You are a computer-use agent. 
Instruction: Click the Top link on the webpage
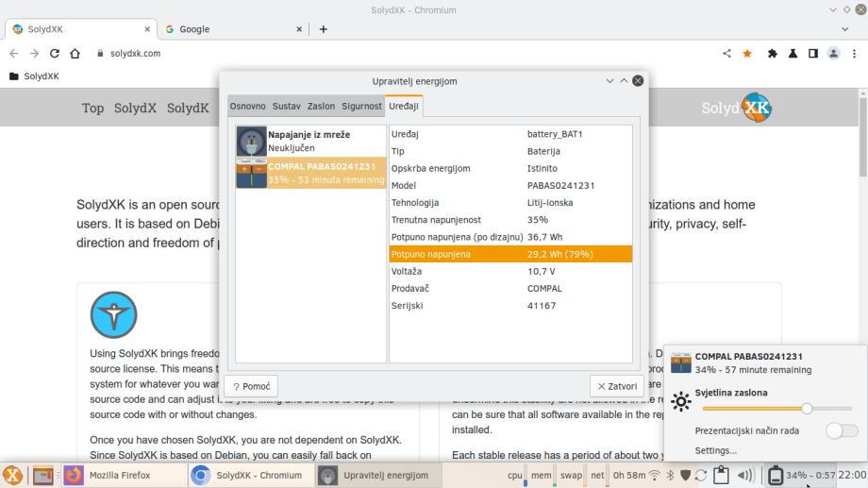pos(93,108)
